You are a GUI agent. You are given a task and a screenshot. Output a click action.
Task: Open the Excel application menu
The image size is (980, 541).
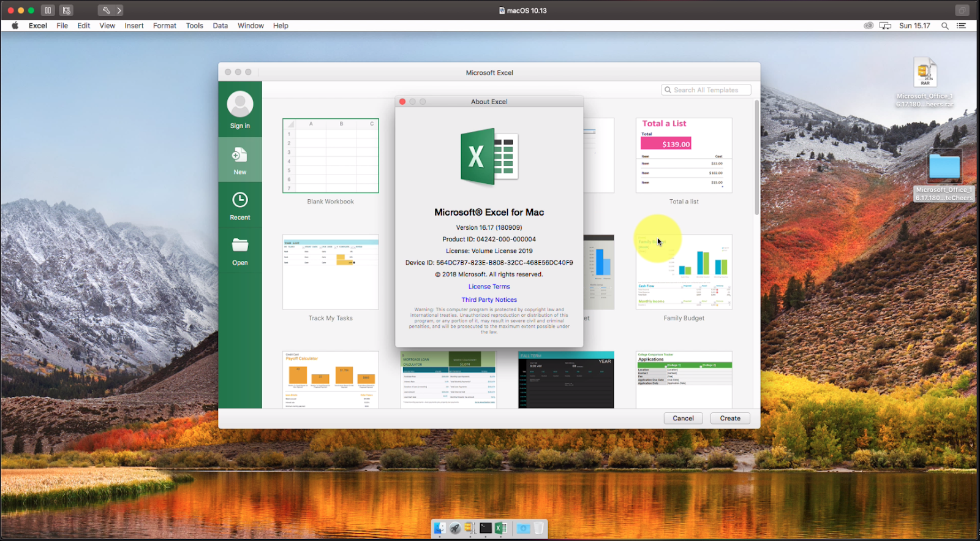tap(38, 26)
